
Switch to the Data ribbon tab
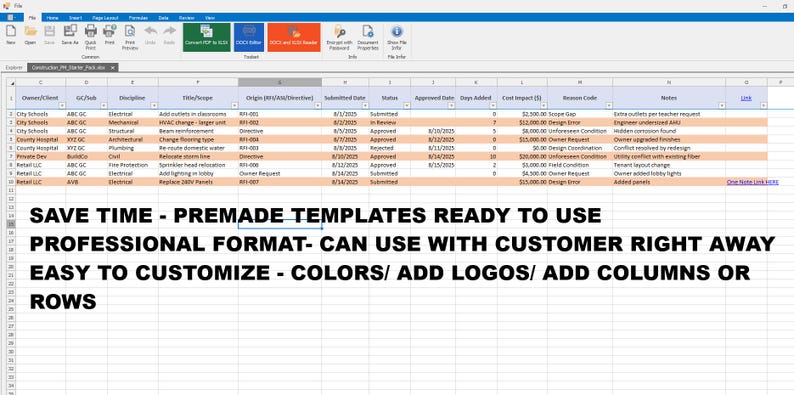coord(164,18)
